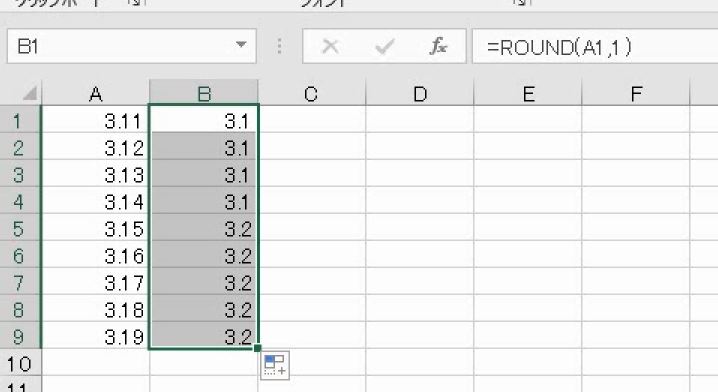Click the fill handle at selection corner
This screenshot has width=718, height=392.
click(x=258, y=348)
